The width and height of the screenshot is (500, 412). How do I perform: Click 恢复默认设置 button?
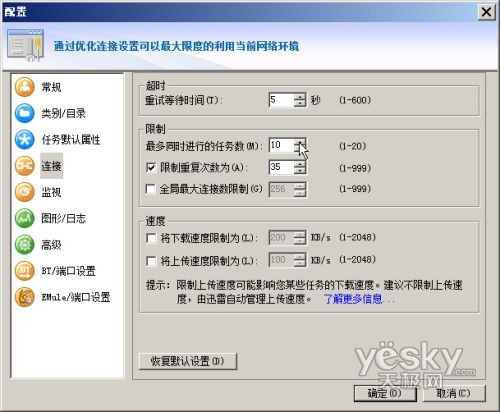188,361
